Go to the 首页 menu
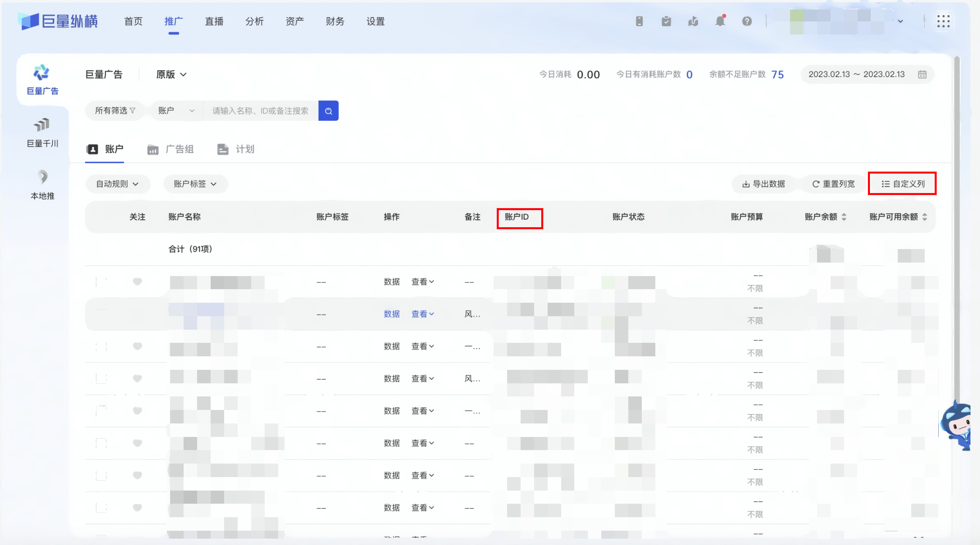Image resolution: width=980 pixels, height=545 pixels. pos(133,21)
